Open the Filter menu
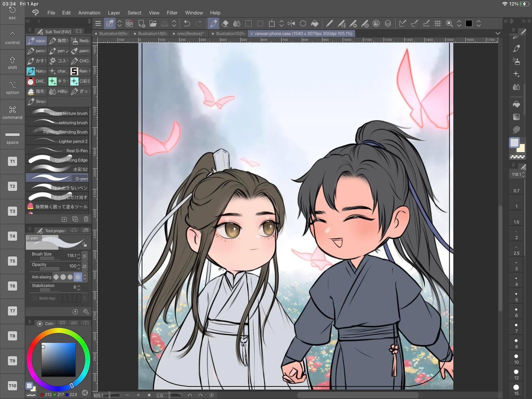 172,13
